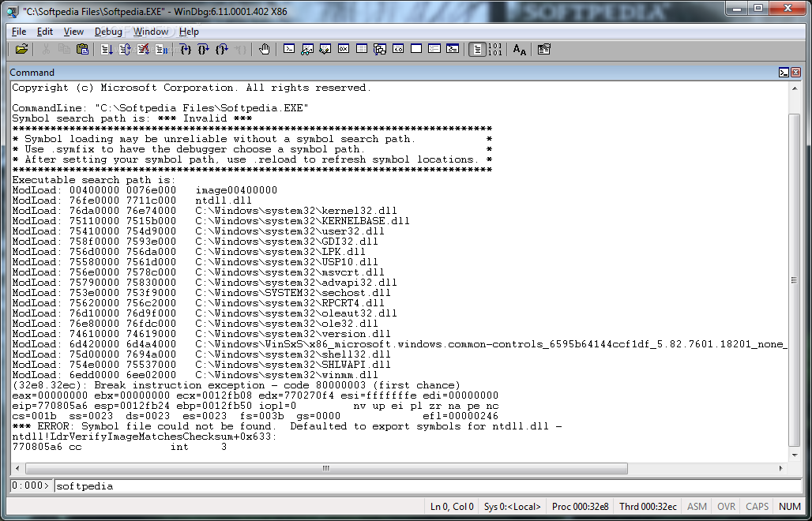This screenshot has width=812, height=521.
Task: Open the Options toolbar icon
Action: [x=543, y=49]
